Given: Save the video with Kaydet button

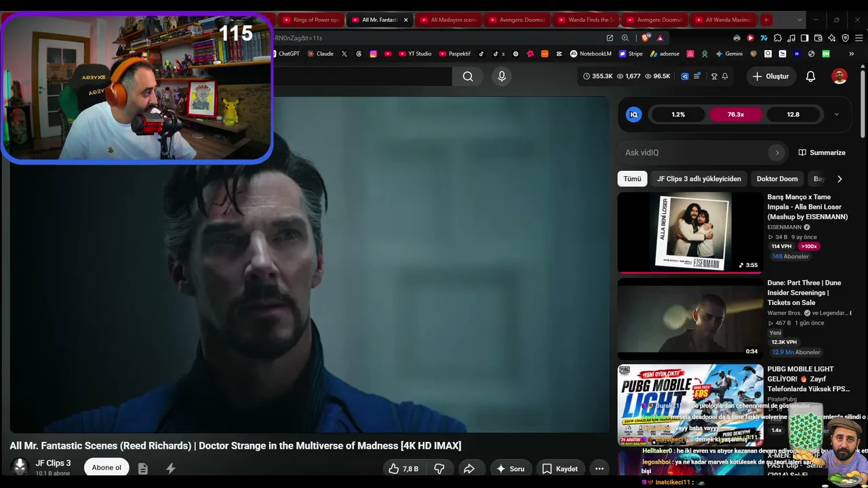Looking at the screenshot, I should [560, 468].
